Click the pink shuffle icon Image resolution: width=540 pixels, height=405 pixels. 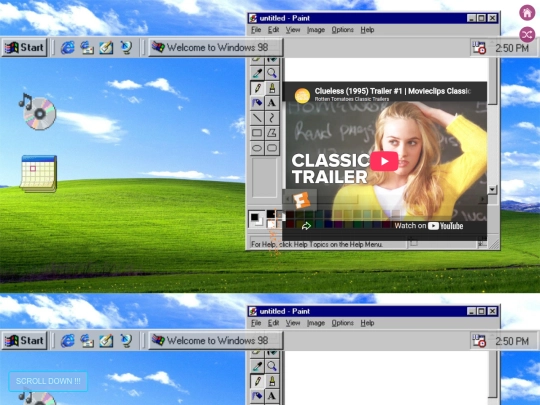pos(527,34)
